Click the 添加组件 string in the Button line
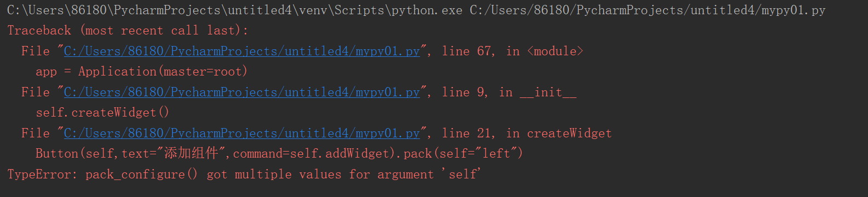868x197 pixels. click(x=192, y=153)
